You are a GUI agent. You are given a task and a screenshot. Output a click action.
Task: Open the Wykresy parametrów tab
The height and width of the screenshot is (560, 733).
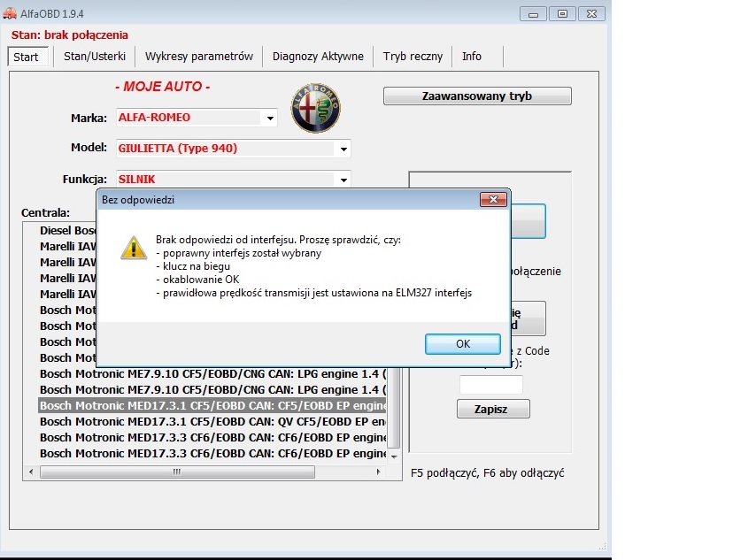coord(198,57)
